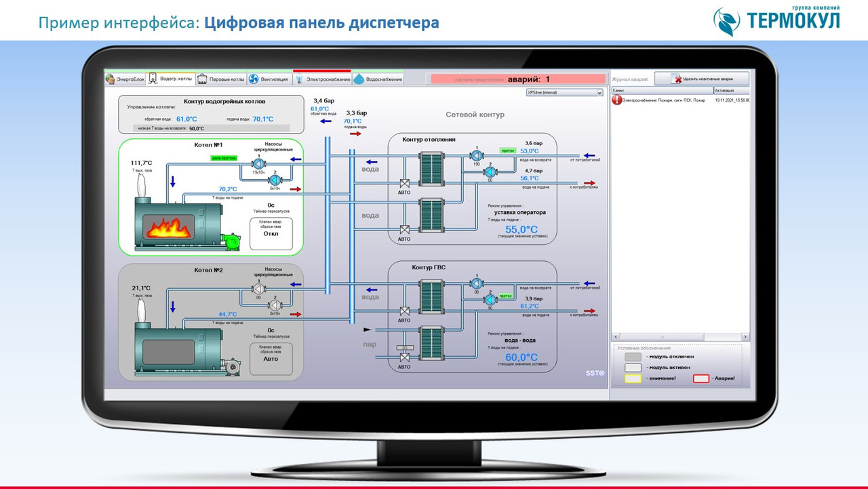The width and height of the screenshot is (868, 489).
Task: Click upper heating circuit heat exchanger
Action: pos(430,168)
